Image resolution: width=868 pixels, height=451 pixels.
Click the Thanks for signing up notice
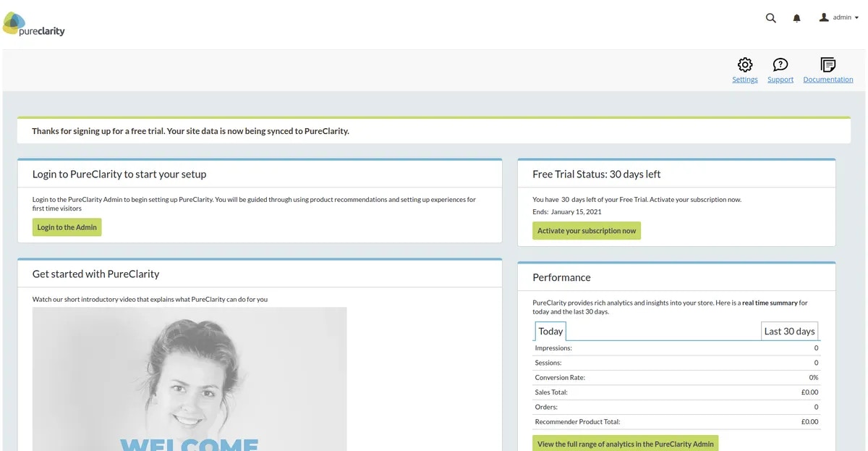(434, 131)
